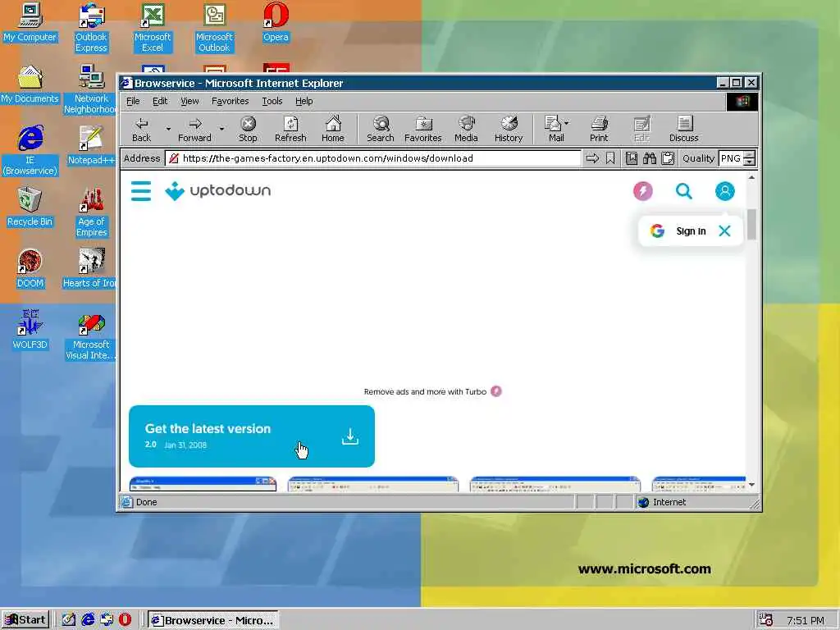This screenshot has height=630, width=840.
Task: Click the Go arrow next to address bar
Action: [592, 158]
